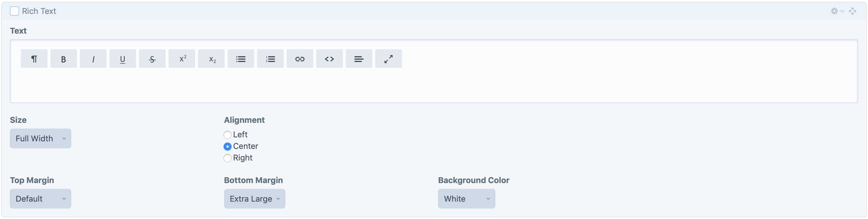Image resolution: width=868 pixels, height=219 pixels.
Task: Check the Rich Text checkbox
Action: 14,11
